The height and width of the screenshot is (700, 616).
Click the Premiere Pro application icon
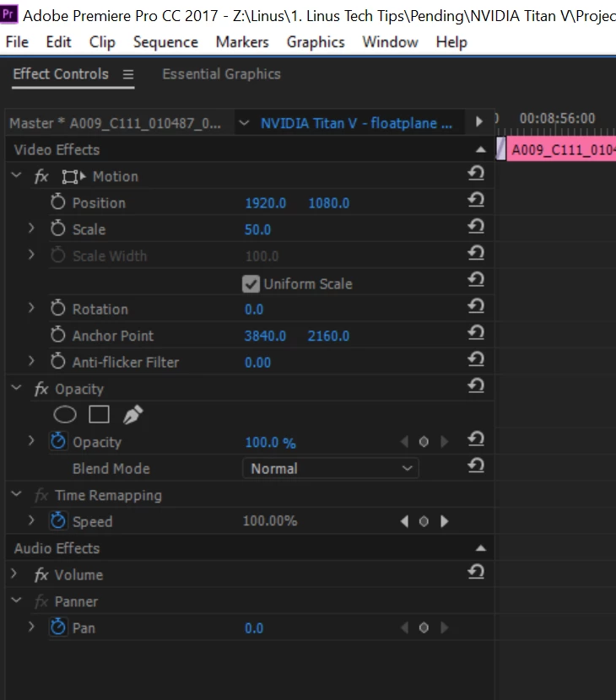point(9,13)
